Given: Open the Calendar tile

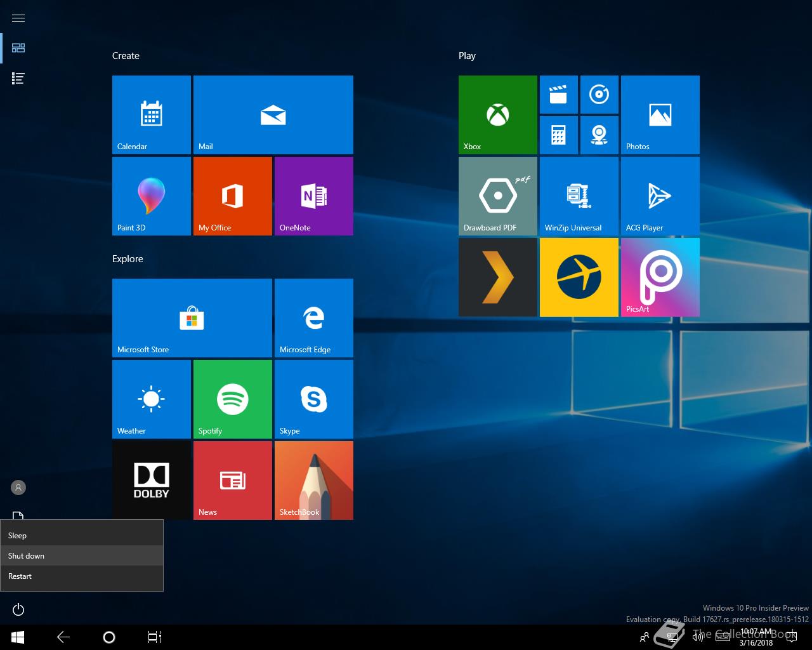Looking at the screenshot, I should click(152, 115).
